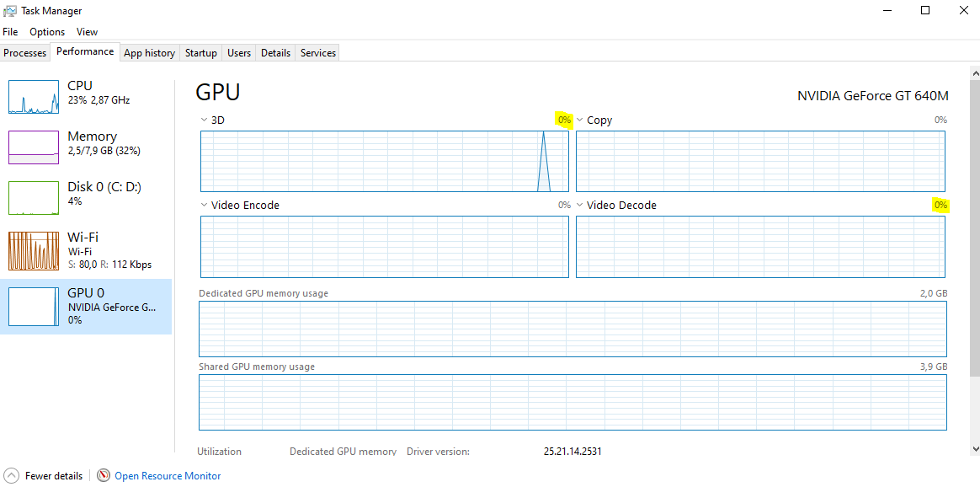
Task: Open the Copy engine dropdown
Action: click(580, 120)
